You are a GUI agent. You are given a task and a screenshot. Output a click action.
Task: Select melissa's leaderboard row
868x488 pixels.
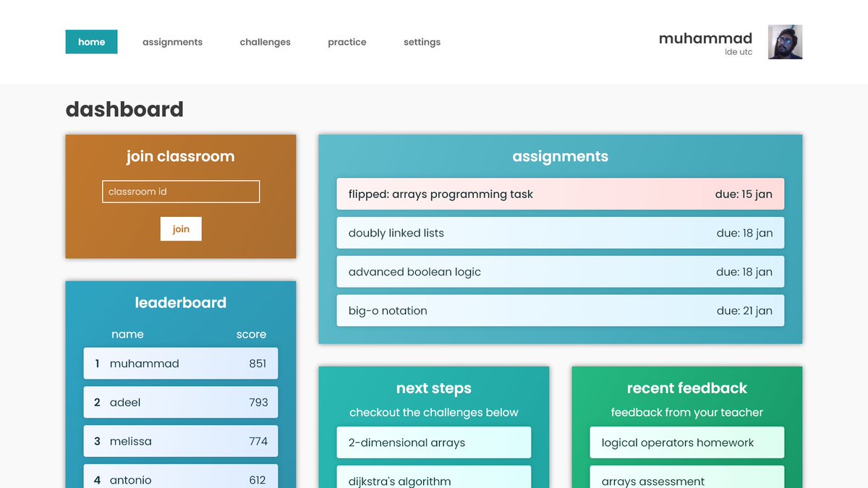[x=181, y=441]
